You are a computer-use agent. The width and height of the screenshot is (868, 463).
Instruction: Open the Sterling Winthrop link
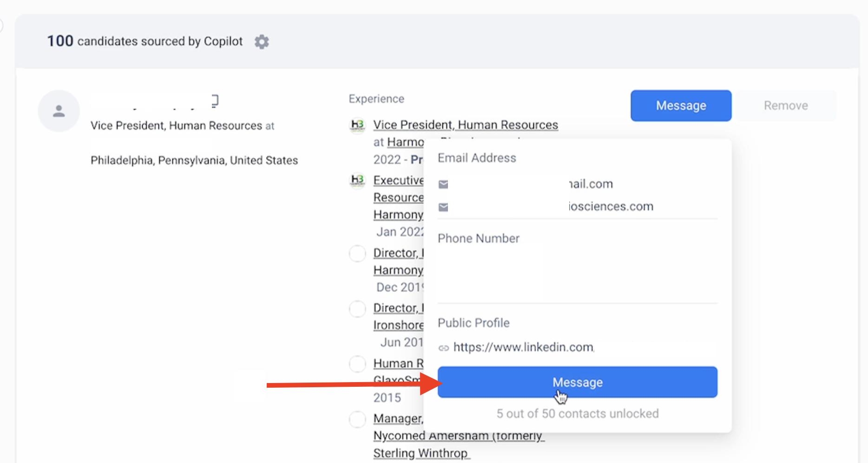[x=421, y=453]
